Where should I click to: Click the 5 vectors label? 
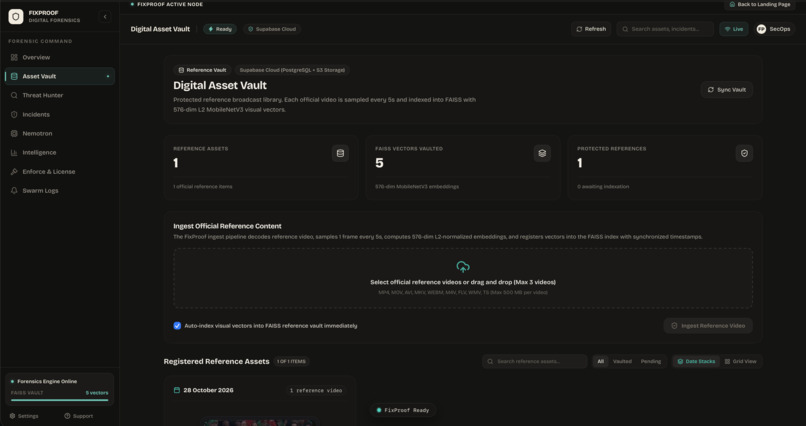tap(97, 393)
